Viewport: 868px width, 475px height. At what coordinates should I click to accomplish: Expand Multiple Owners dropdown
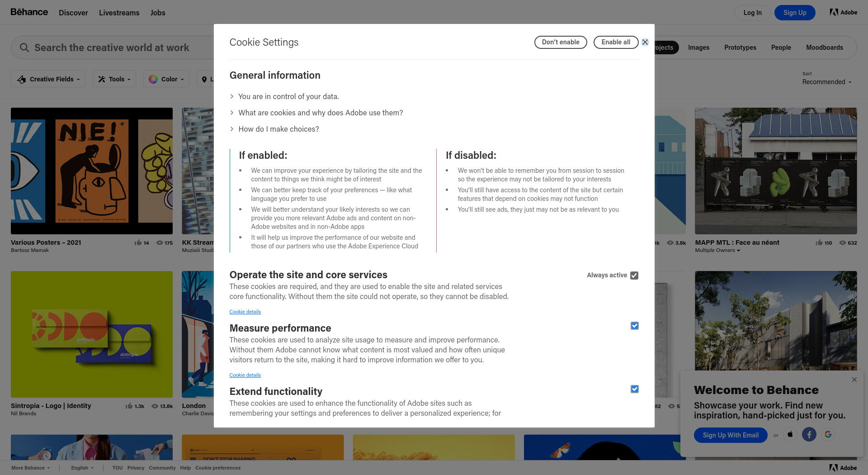click(x=717, y=250)
